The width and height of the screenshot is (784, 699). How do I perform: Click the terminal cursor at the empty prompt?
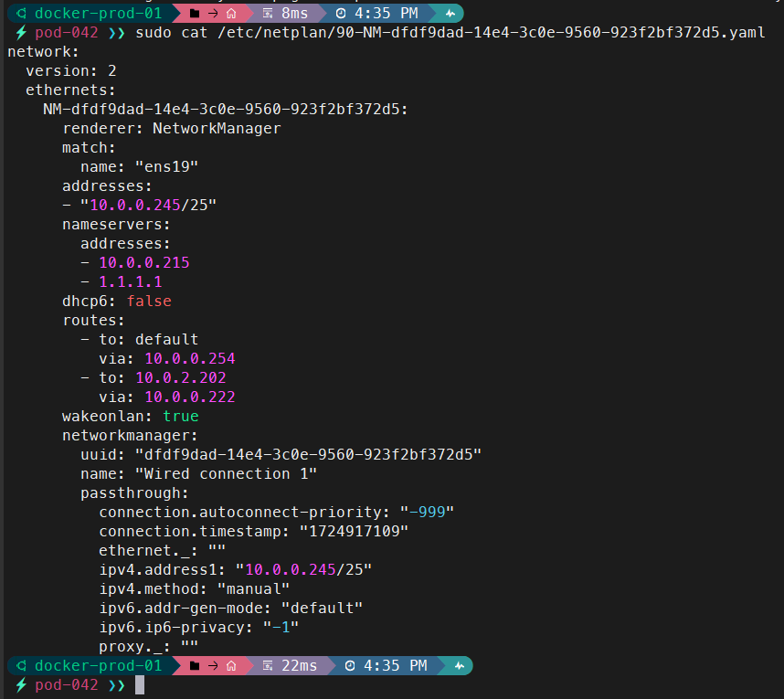point(140,684)
